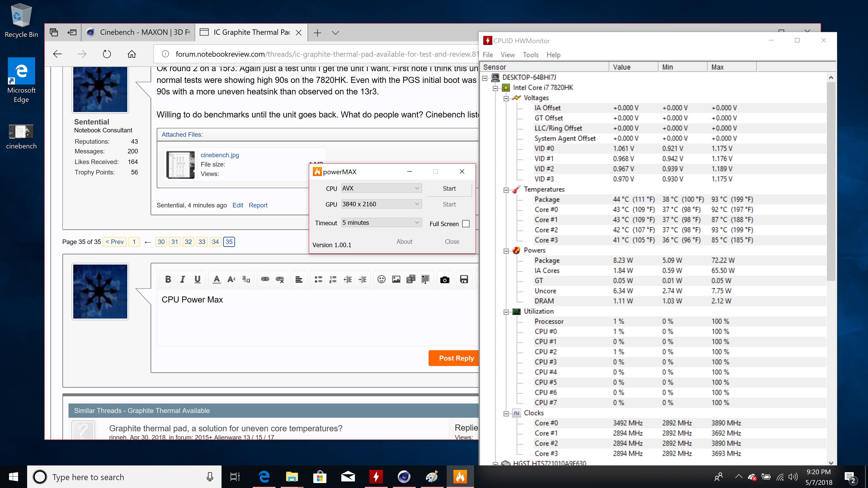
Task: Open the font size tool
Action: (x=231, y=279)
